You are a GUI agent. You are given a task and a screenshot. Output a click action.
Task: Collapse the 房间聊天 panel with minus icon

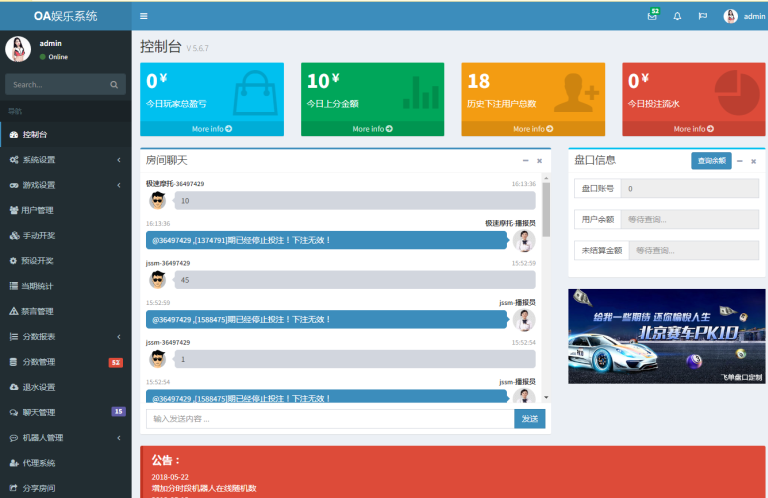click(x=525, y=160)
